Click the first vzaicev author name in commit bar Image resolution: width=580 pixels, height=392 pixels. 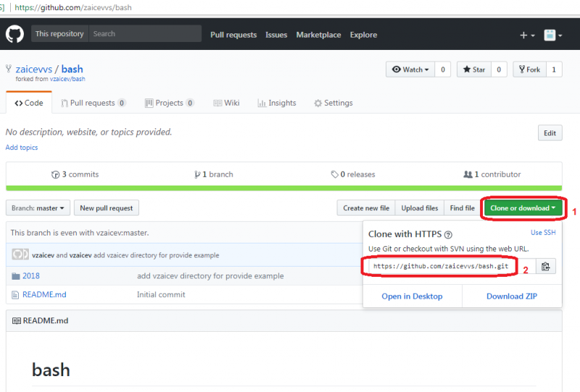tap(43, 255)
